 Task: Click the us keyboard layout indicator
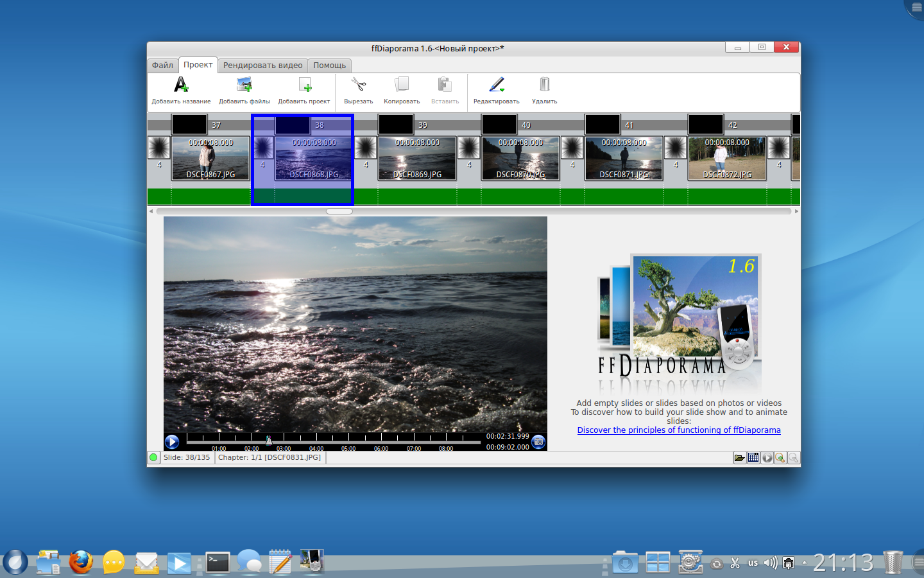coord(753,563)
